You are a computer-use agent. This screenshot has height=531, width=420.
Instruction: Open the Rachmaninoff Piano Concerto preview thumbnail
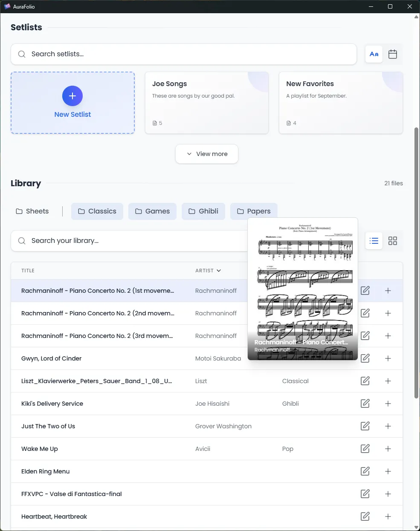[302, 289]
